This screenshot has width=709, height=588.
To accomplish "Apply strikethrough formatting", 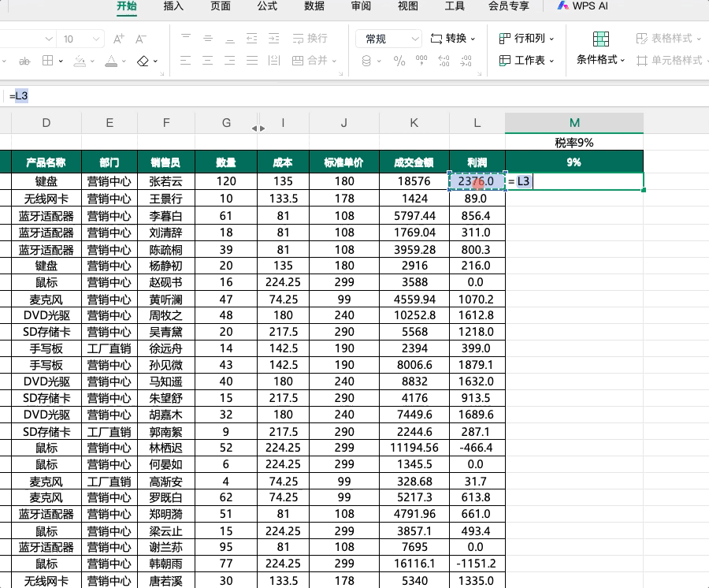I will coord(24,61).
